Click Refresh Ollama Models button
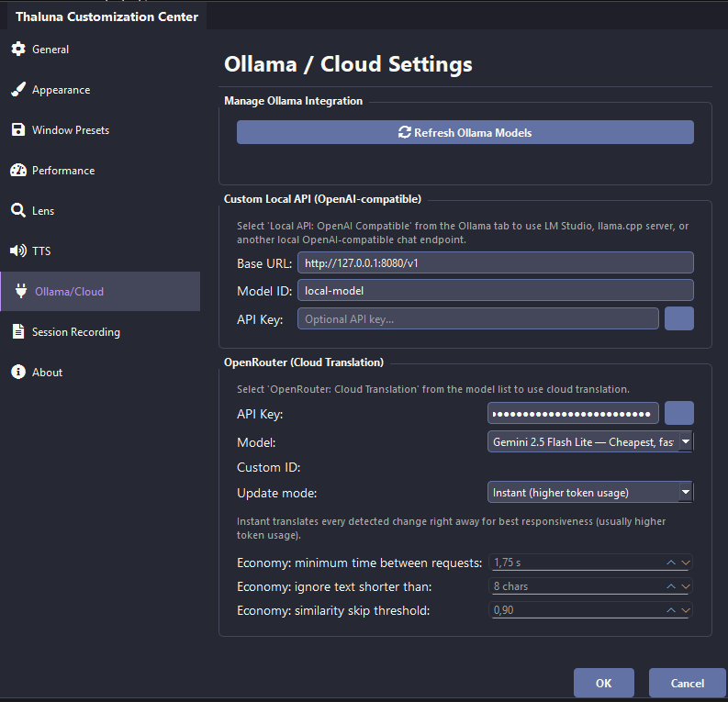This screenshot has height=702, width=728. 465,132
